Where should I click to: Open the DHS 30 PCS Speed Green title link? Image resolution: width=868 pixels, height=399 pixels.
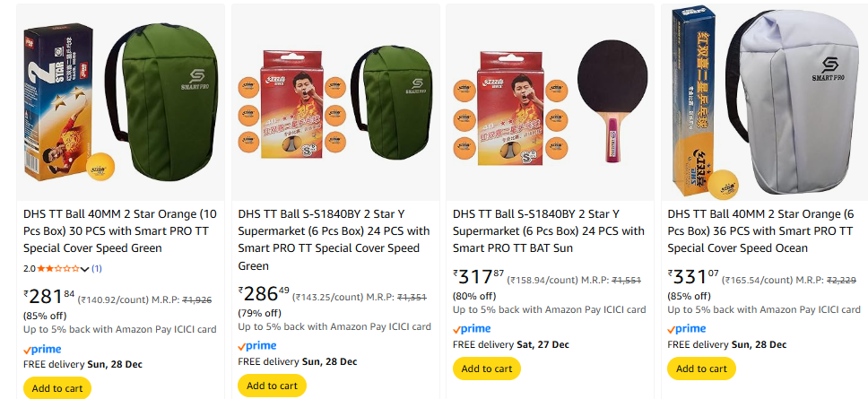119,230
